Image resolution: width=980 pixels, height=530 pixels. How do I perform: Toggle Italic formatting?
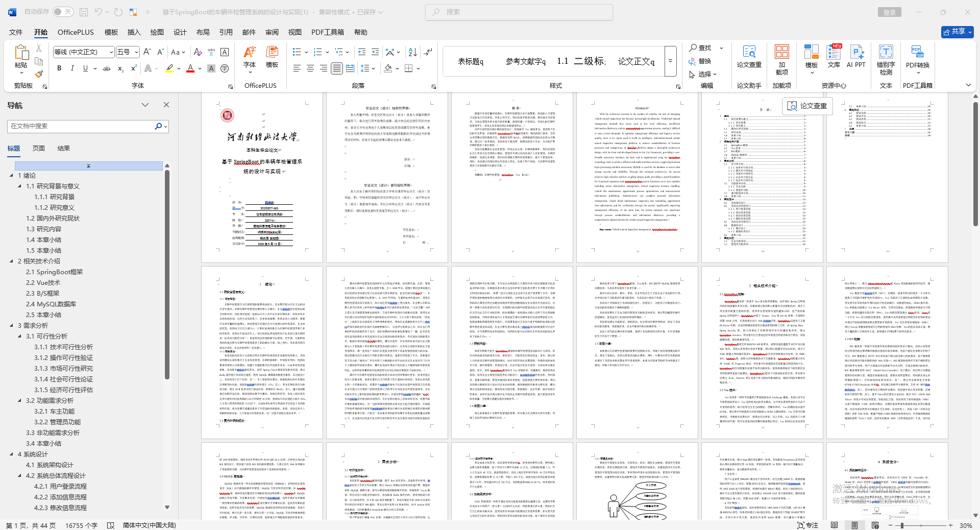coord(72,68)
